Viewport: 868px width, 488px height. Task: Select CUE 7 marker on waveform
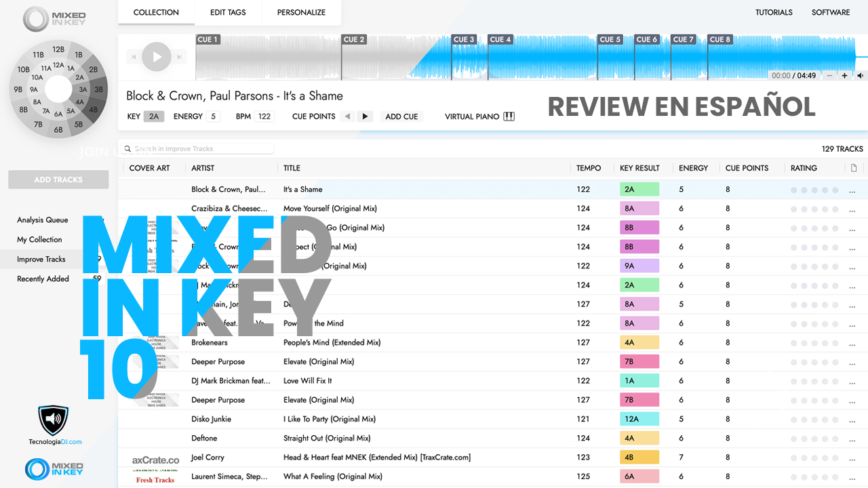click(x=684, y=39)
